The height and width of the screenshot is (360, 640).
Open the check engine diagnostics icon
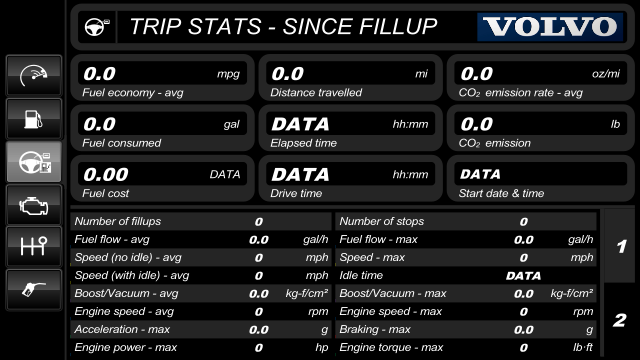point(34,204)
